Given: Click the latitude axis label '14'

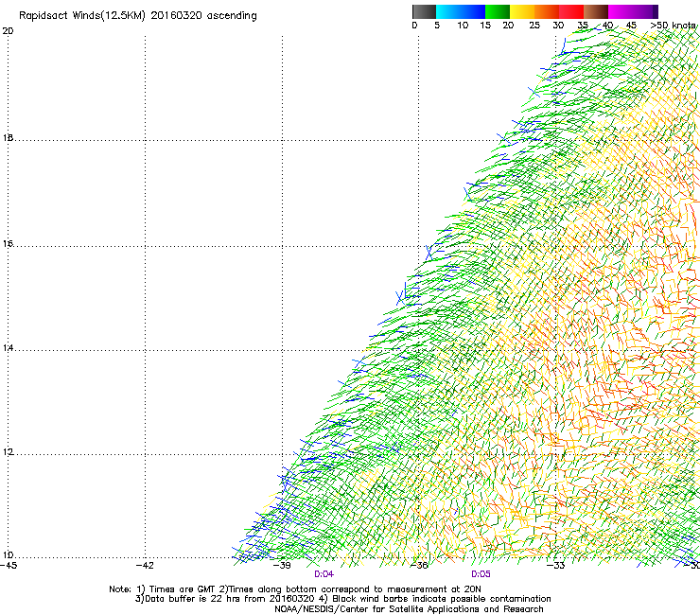Looking at the screenshot, I should [x=8, y=347].
